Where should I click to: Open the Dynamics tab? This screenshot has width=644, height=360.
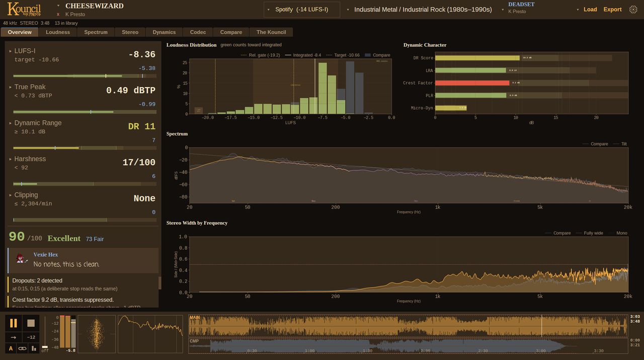[x=165, y=32]
